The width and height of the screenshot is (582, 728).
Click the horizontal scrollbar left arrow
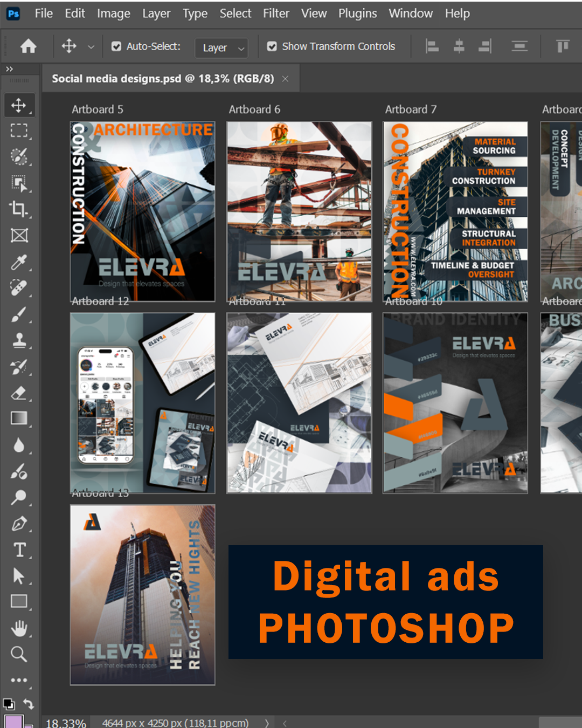pyautogui.click(x=285, y=723)
